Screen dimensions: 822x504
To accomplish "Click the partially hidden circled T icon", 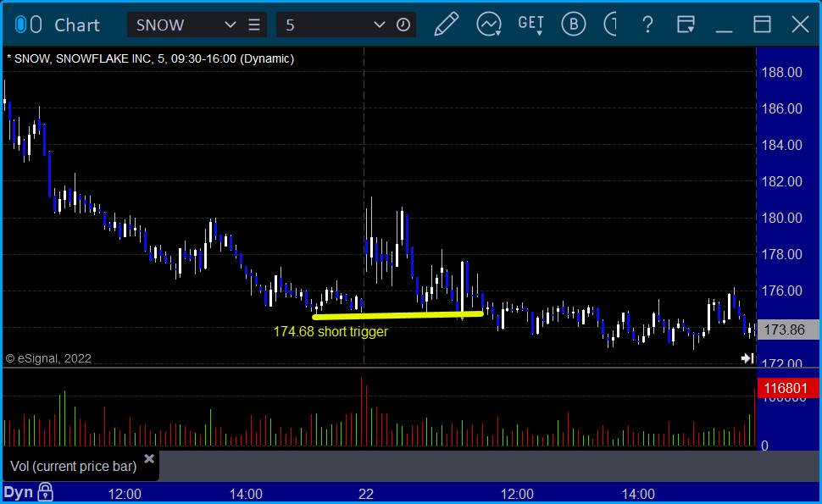I will pos(610,24).
